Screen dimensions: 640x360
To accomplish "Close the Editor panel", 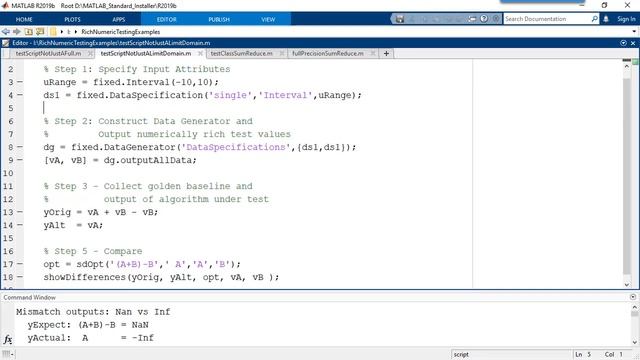I will pos(633,43).
